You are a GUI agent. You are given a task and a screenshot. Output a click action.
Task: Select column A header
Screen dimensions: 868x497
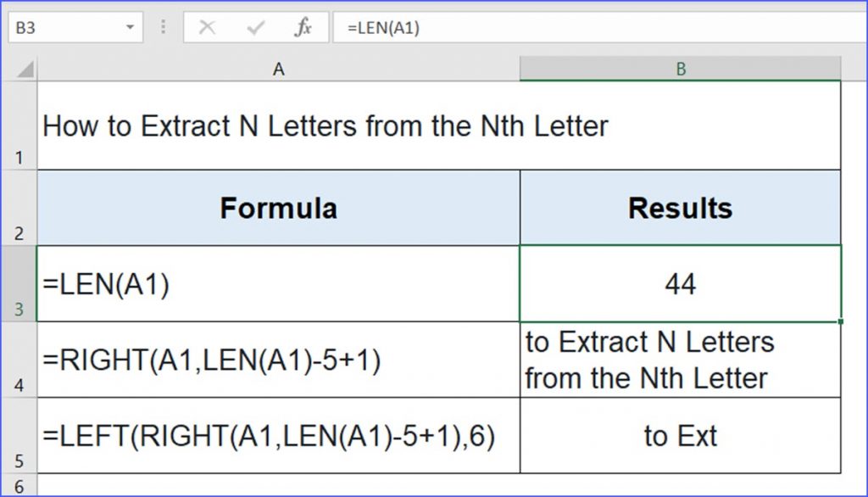pyautogui.click(x=278, y=69)
